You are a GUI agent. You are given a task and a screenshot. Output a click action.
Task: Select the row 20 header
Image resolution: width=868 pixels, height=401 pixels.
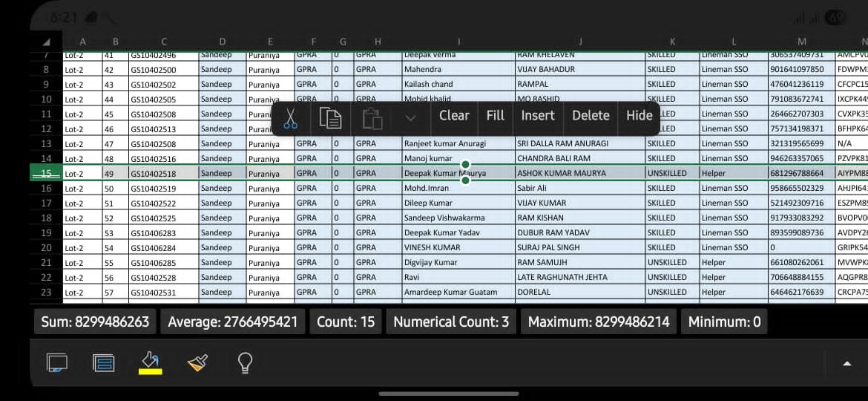[x=46, y=247]
